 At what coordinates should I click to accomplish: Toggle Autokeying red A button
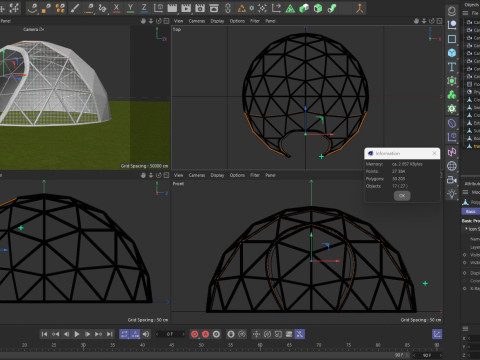pyautogui.click(x=205, y=334)
